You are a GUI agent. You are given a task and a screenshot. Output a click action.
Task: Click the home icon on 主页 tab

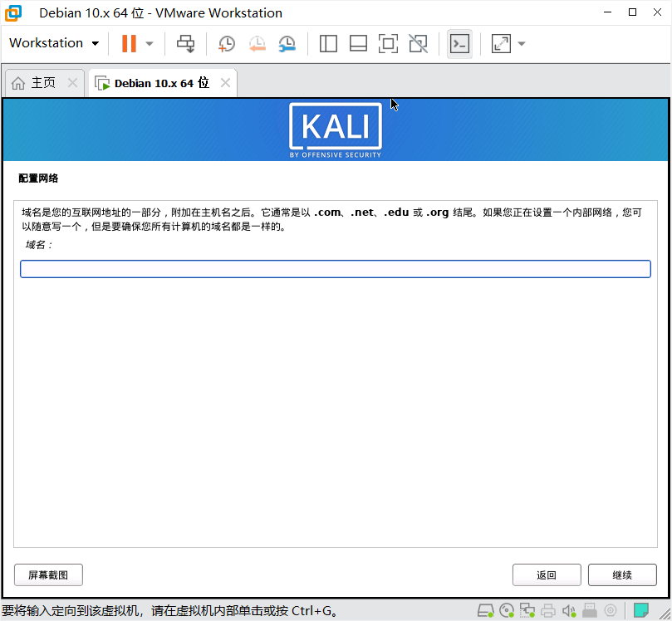tap(18, 83)
